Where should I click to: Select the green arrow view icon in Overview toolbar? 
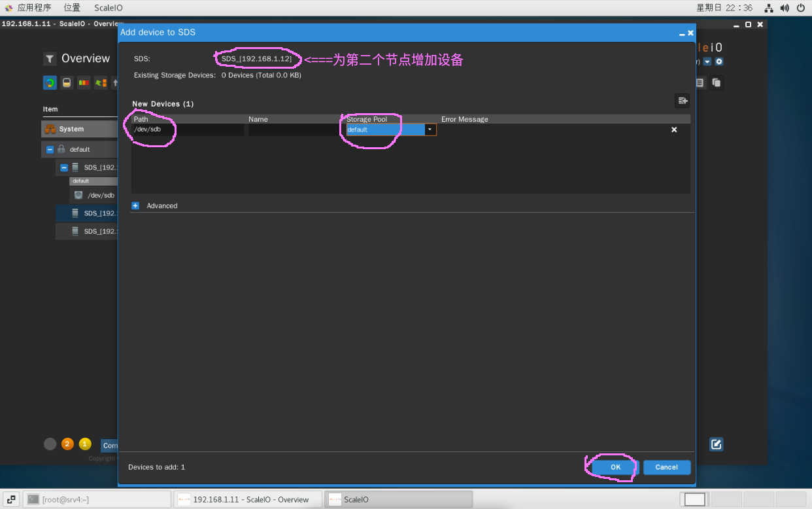pos(101,82)
